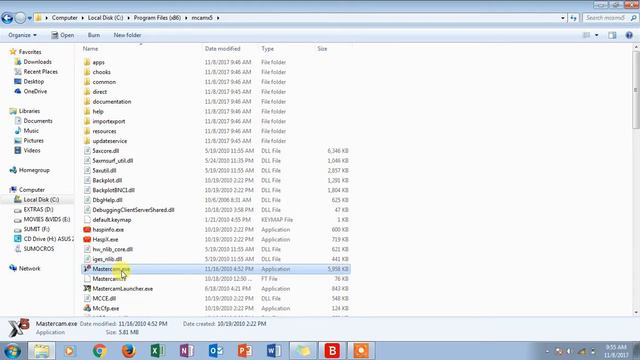Click the Forward navigation arrow
This screenshot has width=640, height=360.
click(x=20, y=18)
